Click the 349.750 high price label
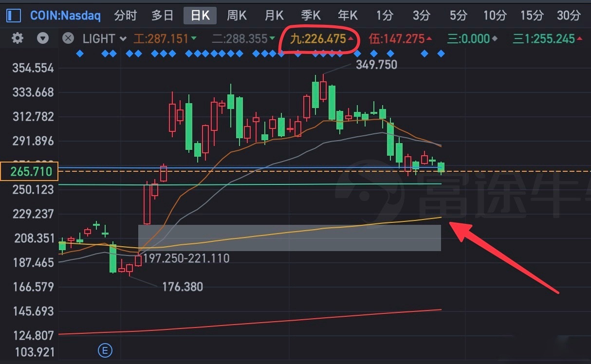Image resolution: width=591 pixels, height=364 pixels. pyautogui.click(x=376, y=65)
